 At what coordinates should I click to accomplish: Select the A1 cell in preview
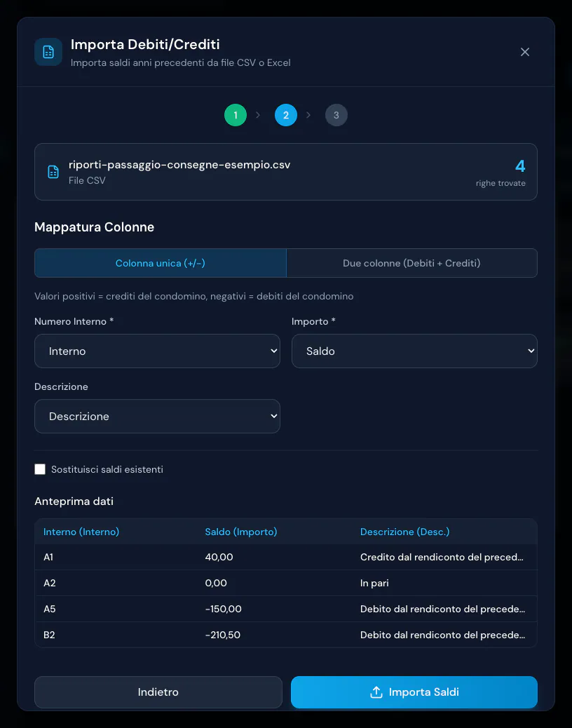(48, 557)
